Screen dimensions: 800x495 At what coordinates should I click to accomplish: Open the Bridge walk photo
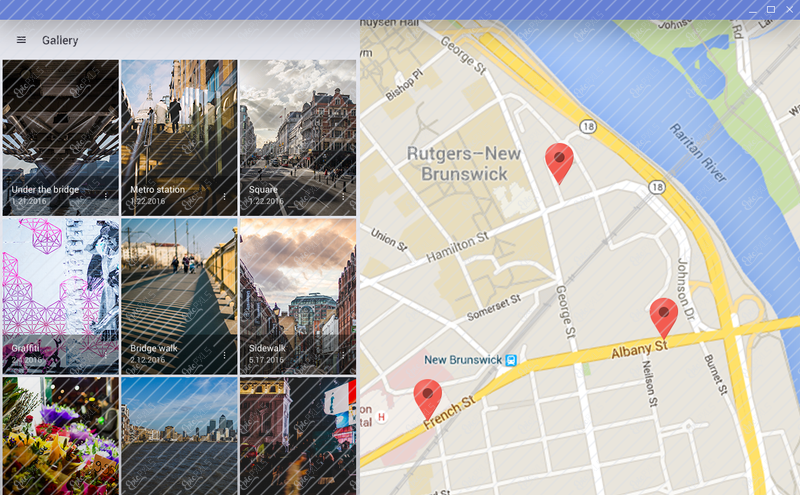click(x=179, y=296)
